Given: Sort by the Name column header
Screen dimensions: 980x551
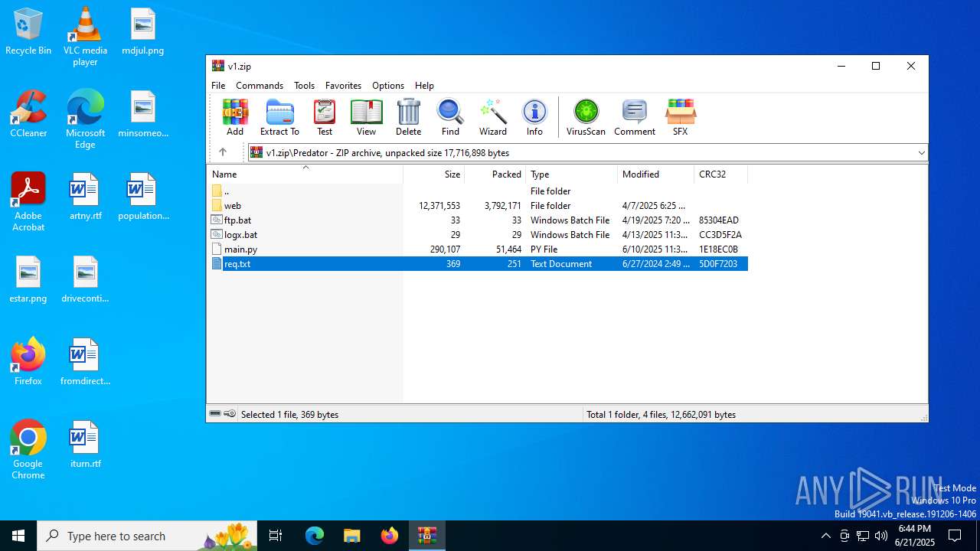Looking at the screenshot, I should tap(305, 174).
